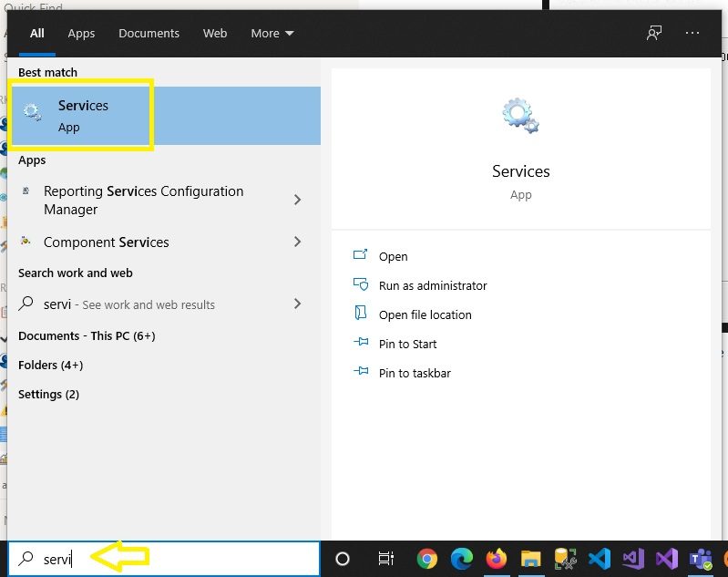Select Pin to Start

coord(407,345)
